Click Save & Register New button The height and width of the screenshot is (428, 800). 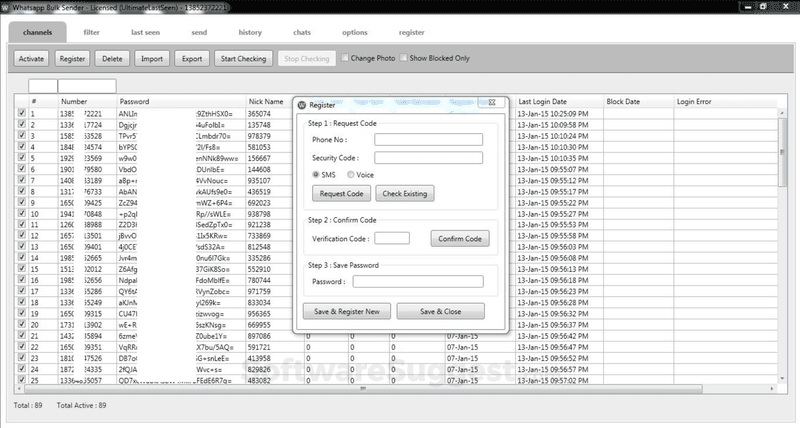[x=347, y=312]
